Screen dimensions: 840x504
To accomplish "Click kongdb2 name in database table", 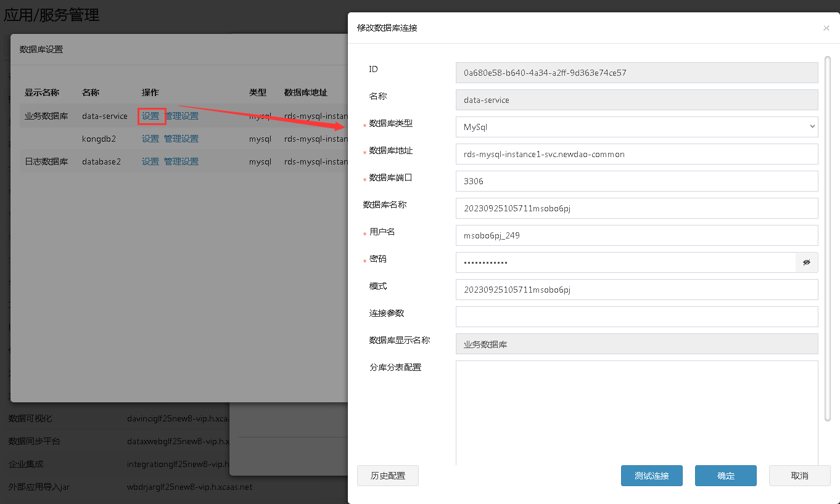I will click(x=99, y=139).
